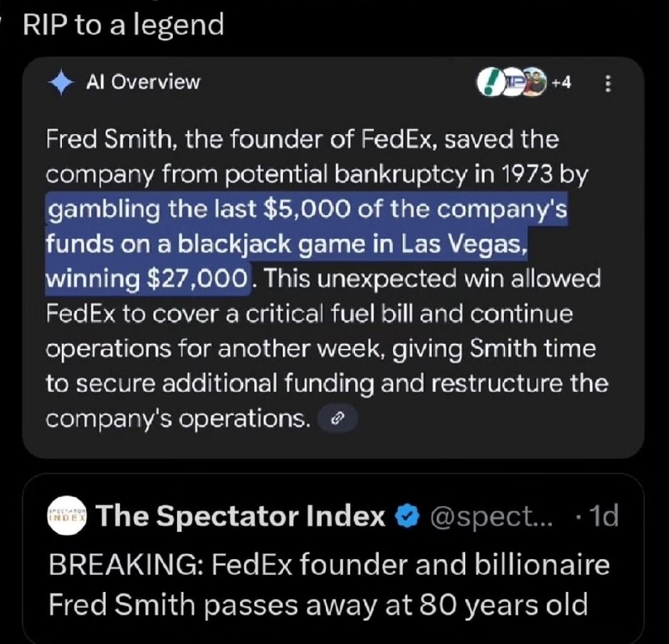Open the three-dot options menu

(x=608, y=84)
